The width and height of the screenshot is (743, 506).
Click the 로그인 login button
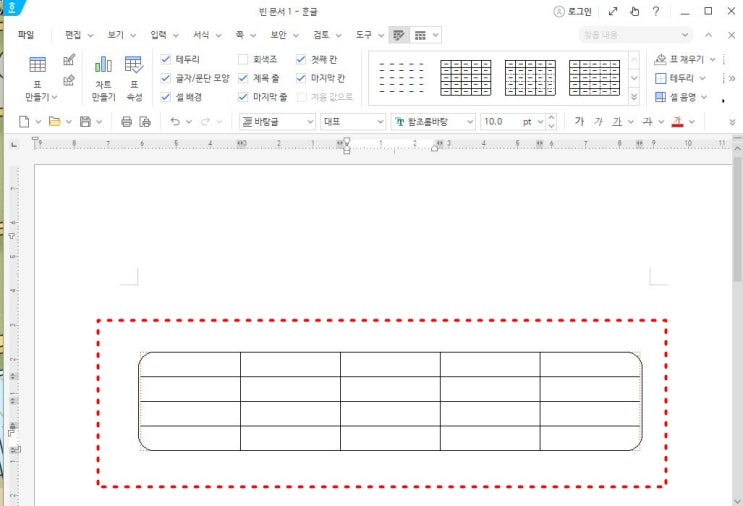(x=573, y=11)
